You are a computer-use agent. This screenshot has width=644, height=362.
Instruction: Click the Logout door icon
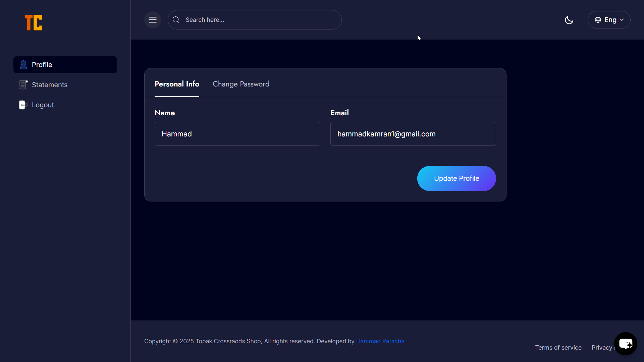(23, 105)
